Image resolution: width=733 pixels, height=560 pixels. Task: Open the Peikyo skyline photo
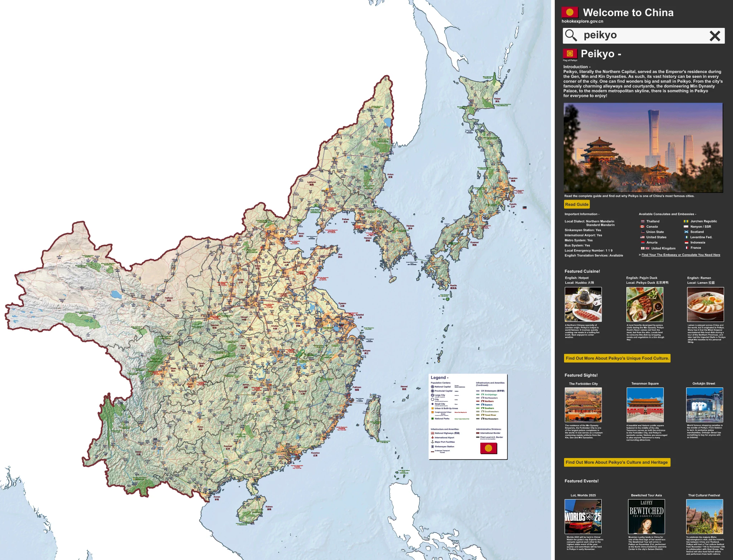tap(643, 147)
